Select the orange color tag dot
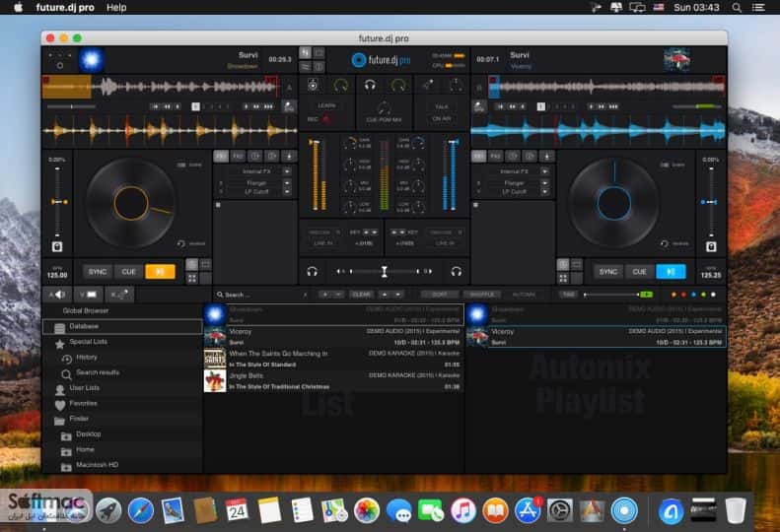780x532 pixels. click(x=674, y=295)
